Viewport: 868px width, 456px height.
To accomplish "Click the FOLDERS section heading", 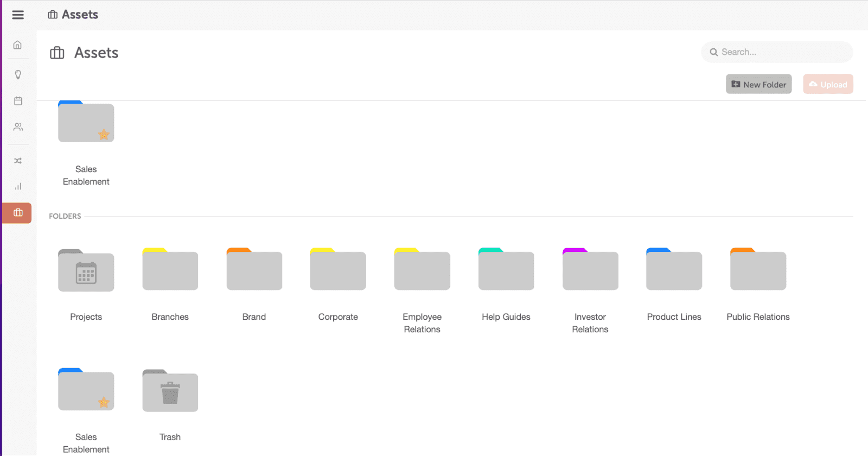I will [x=65, y=216].
